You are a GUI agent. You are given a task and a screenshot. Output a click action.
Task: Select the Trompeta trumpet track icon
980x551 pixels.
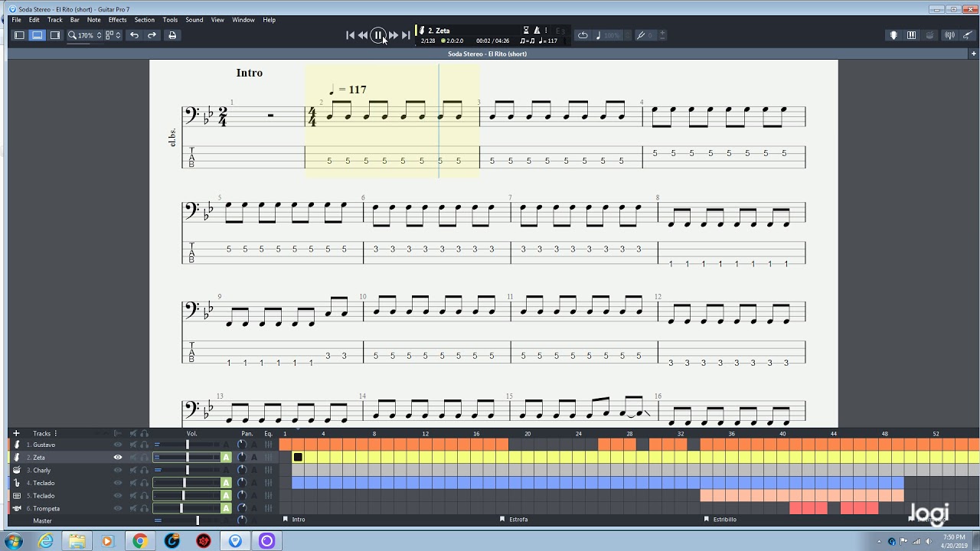pos(17,508)
